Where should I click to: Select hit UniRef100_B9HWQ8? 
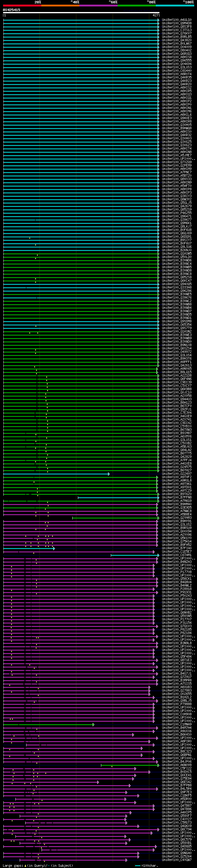click(177, 128)
